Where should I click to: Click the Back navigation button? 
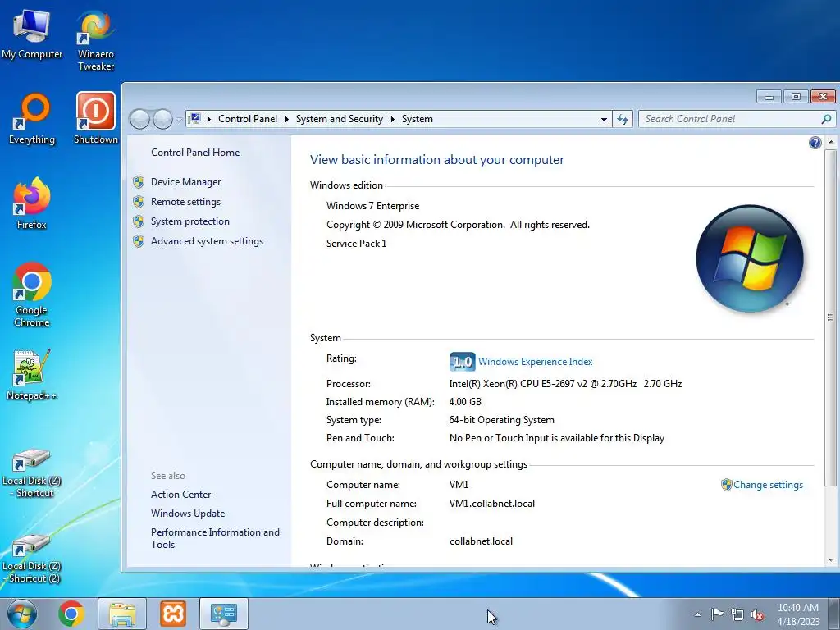[x=139, y=119]
